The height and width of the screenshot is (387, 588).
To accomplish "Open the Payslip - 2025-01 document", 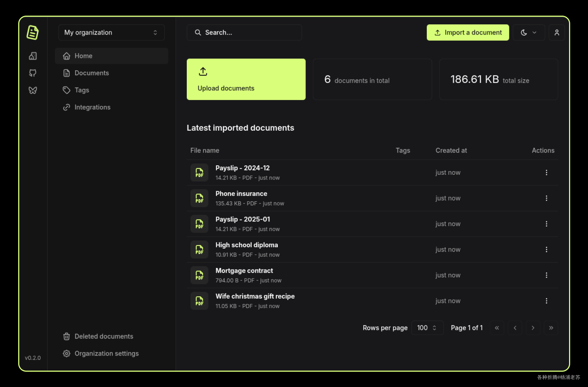I will tap(242, 219).
